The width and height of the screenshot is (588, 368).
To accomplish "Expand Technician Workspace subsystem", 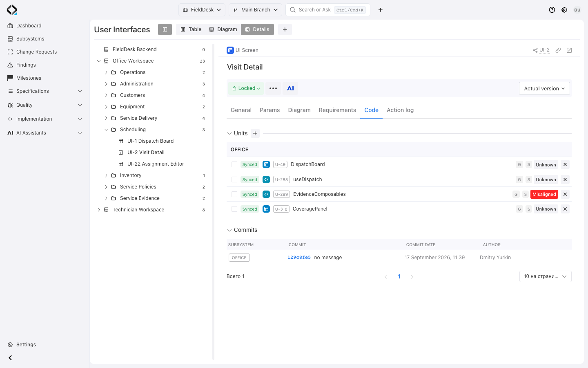I will [99, 210].
